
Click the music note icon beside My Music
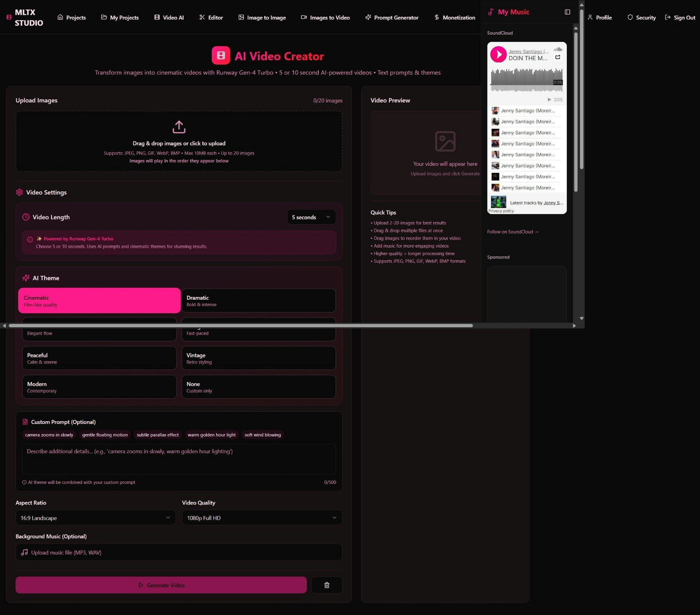coord(491,12)
